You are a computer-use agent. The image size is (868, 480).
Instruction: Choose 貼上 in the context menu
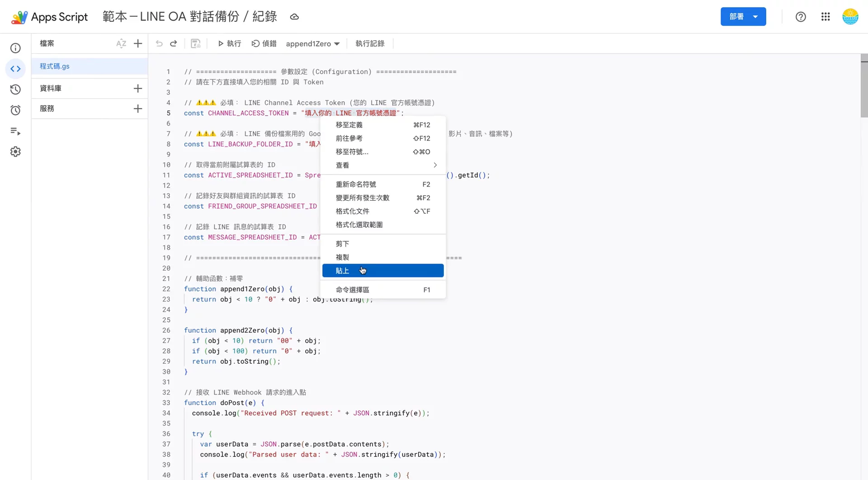coord(383,271)
